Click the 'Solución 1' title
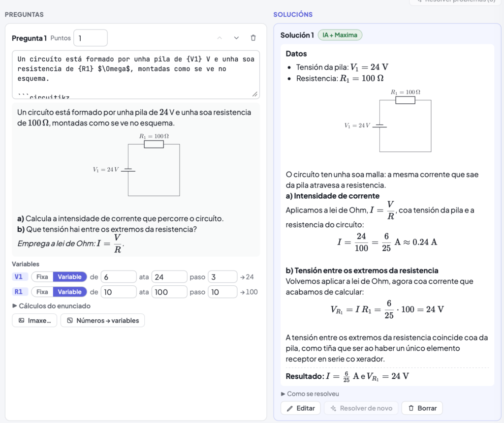 (x=297, y=35)
